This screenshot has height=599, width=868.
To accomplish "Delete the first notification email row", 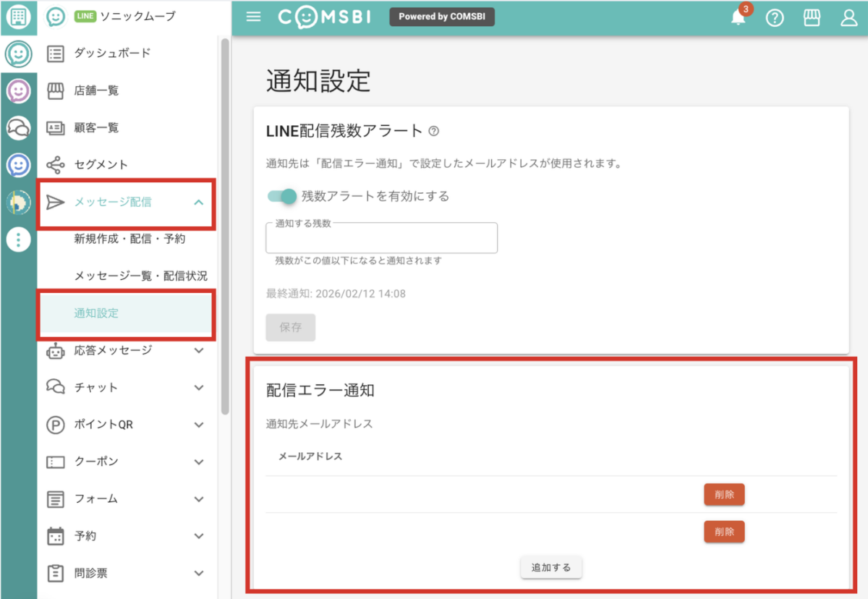I will [724, 495].
